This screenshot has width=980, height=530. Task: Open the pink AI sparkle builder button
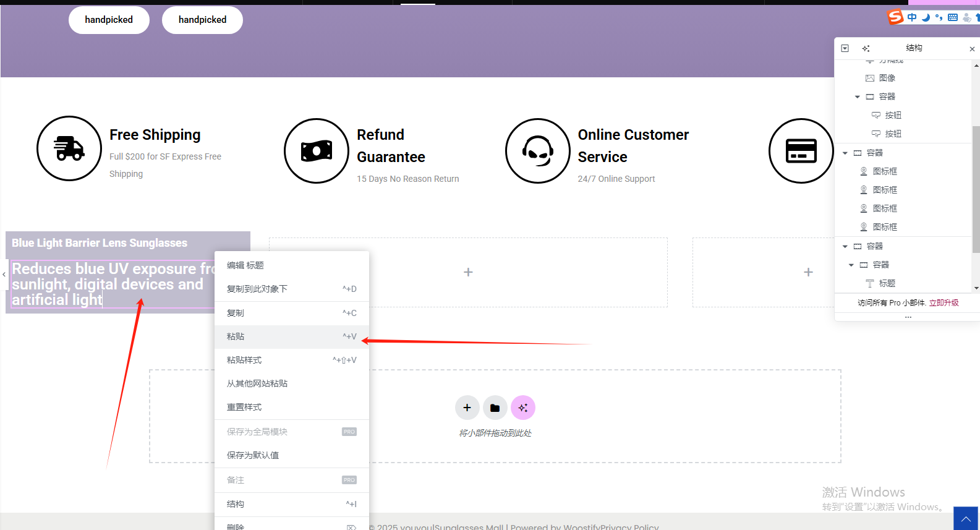[523, 408]
